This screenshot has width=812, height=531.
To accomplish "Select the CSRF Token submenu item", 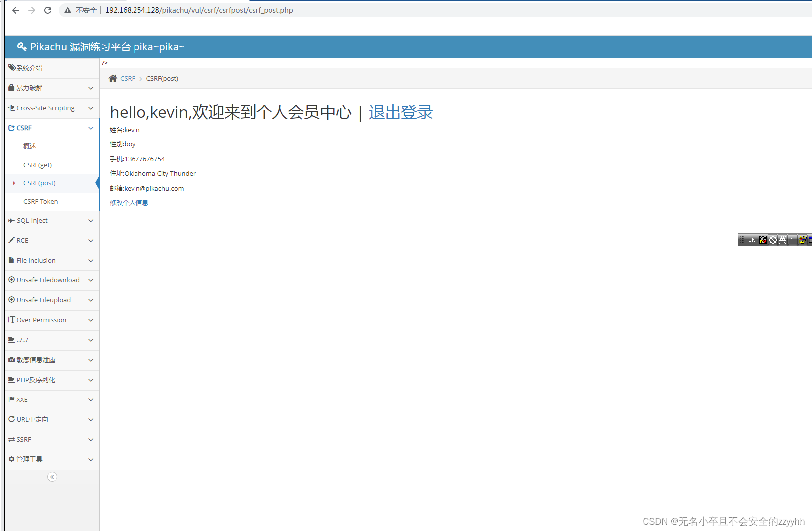I will 41,202.
